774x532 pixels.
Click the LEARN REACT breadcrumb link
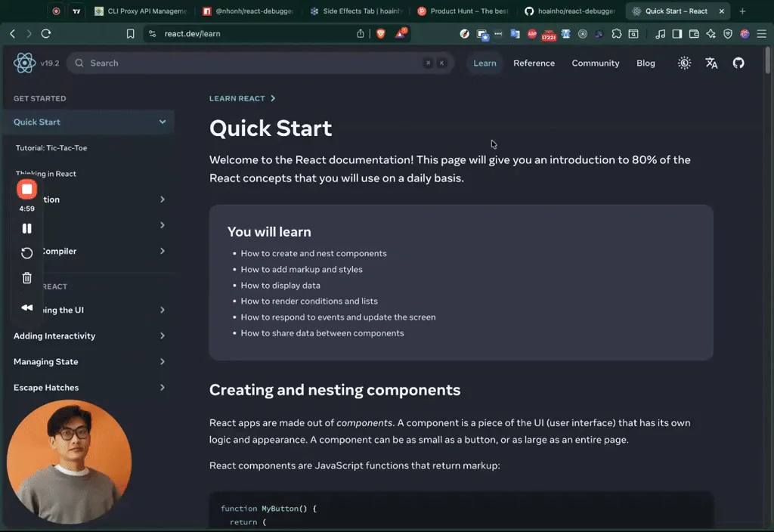click(237, 98)
